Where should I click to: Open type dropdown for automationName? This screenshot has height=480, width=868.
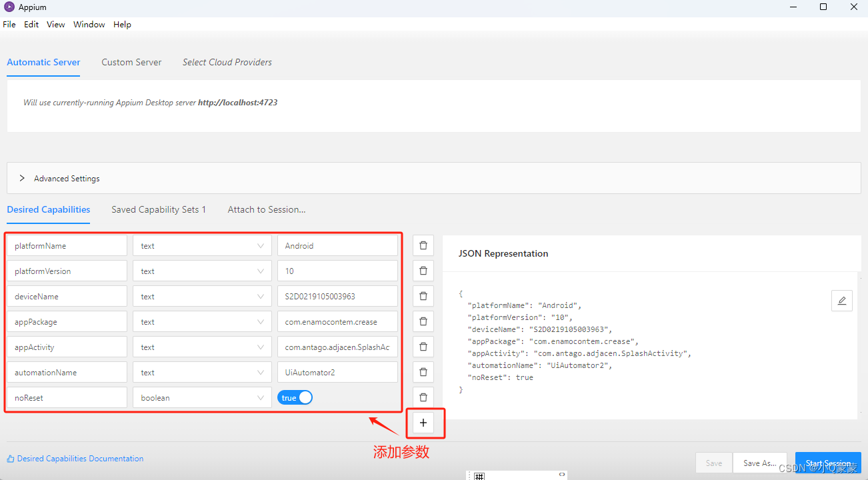(202, 372)
